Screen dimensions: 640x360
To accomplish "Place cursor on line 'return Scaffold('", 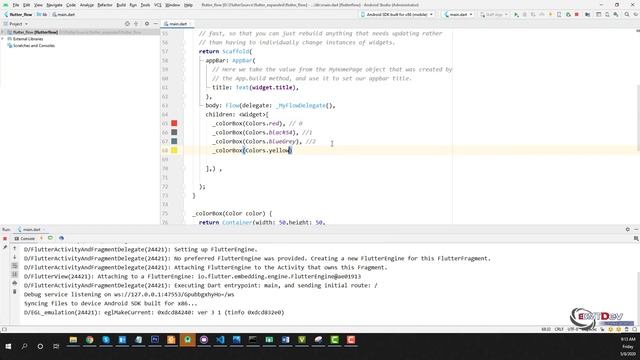I will (x=225, y=51).
